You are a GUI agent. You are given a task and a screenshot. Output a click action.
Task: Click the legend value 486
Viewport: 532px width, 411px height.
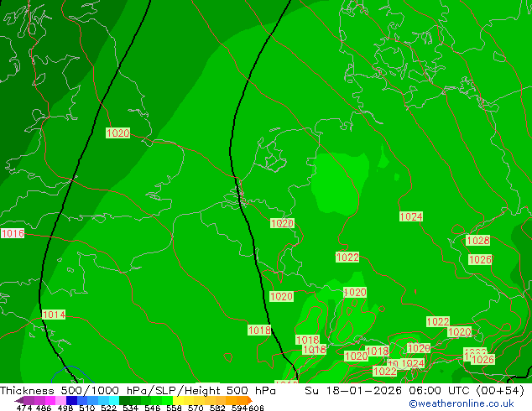pos(44,408)
